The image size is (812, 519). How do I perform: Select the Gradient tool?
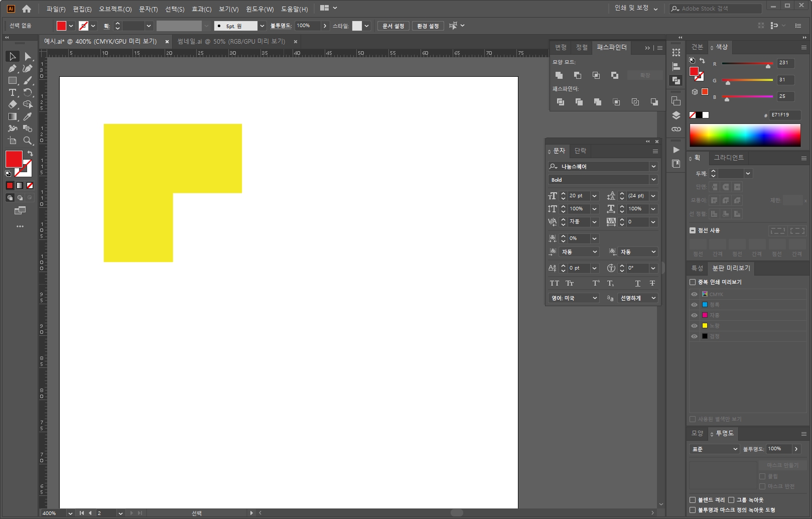13,116
